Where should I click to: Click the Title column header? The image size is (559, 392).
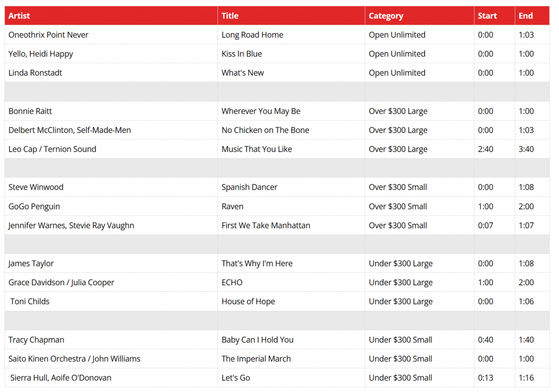[x=230, y=16]
